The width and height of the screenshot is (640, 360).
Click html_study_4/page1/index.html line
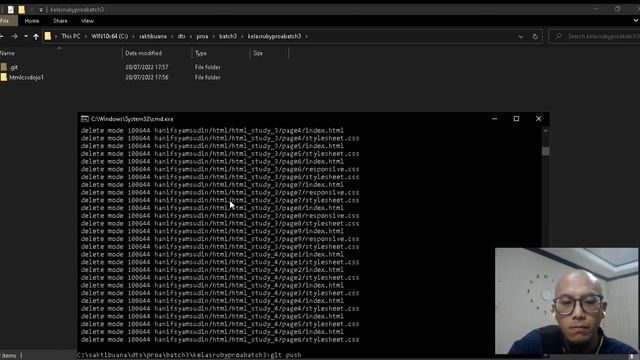pyautogui.click(x=212, y=254)
